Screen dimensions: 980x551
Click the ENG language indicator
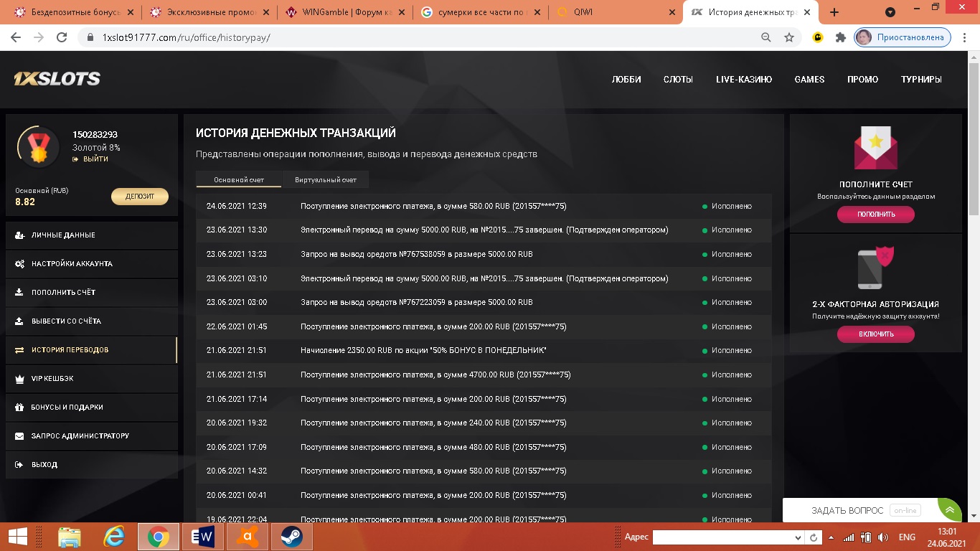[907, 537]
